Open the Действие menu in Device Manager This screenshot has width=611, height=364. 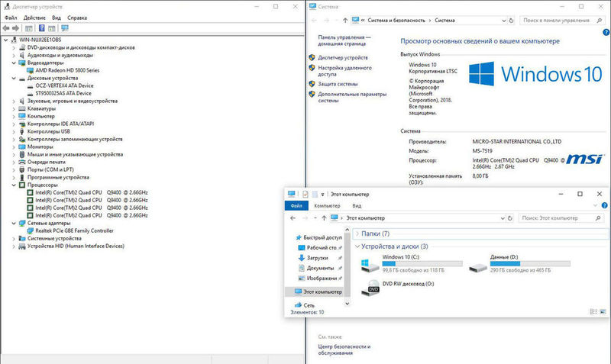(34, 18)
